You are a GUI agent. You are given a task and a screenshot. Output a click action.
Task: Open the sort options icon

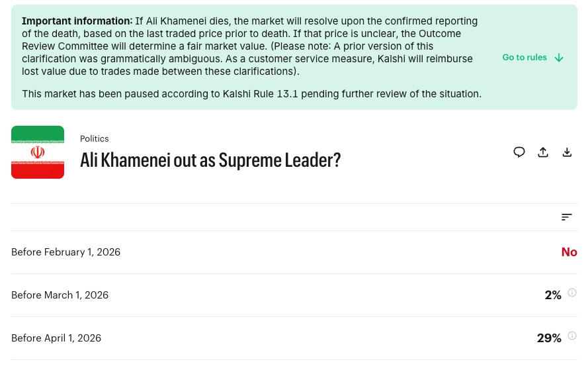[566, 217]
